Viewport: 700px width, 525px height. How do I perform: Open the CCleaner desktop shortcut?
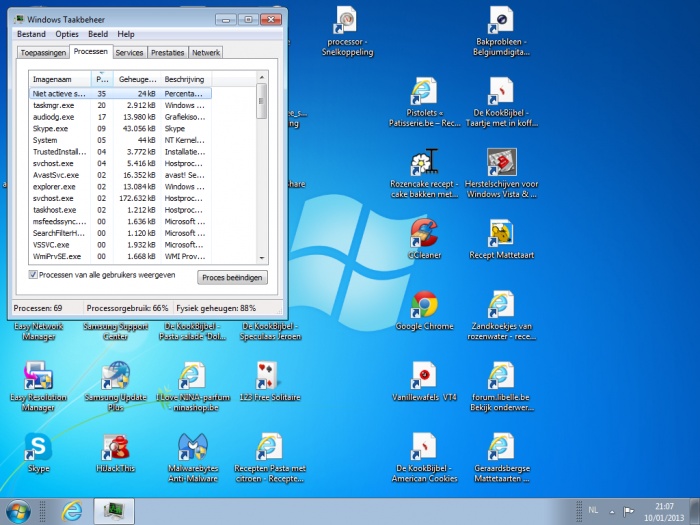click(x=424, y=233)
